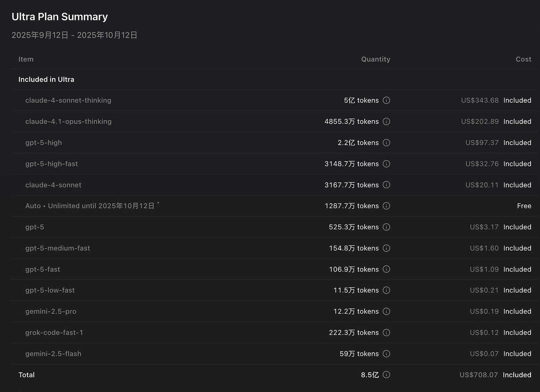Viewport: 540px width, 392px height.
Task: Select the US$708.07 total cost
Action: coord(479,375)
